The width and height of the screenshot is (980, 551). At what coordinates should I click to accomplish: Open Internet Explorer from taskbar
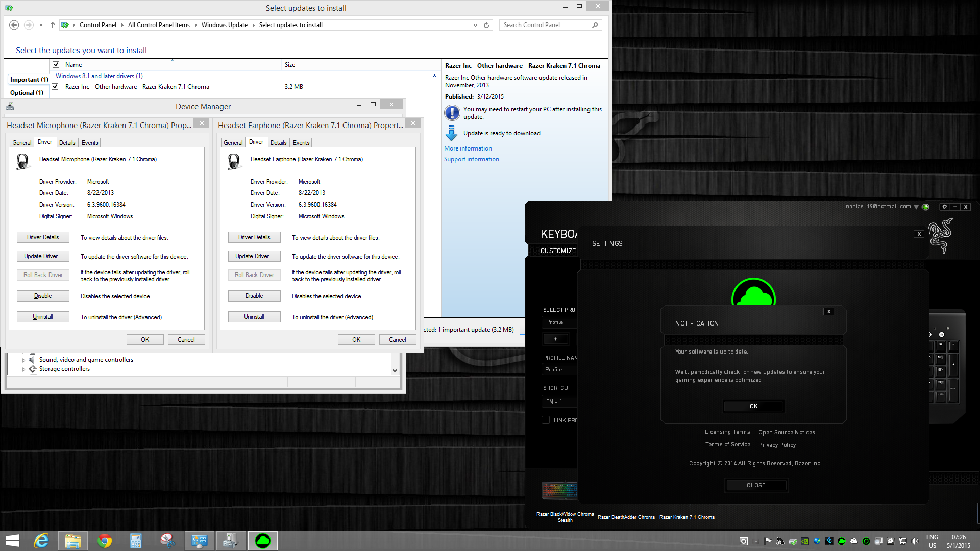pyautogui.click(x=41, y=541)
